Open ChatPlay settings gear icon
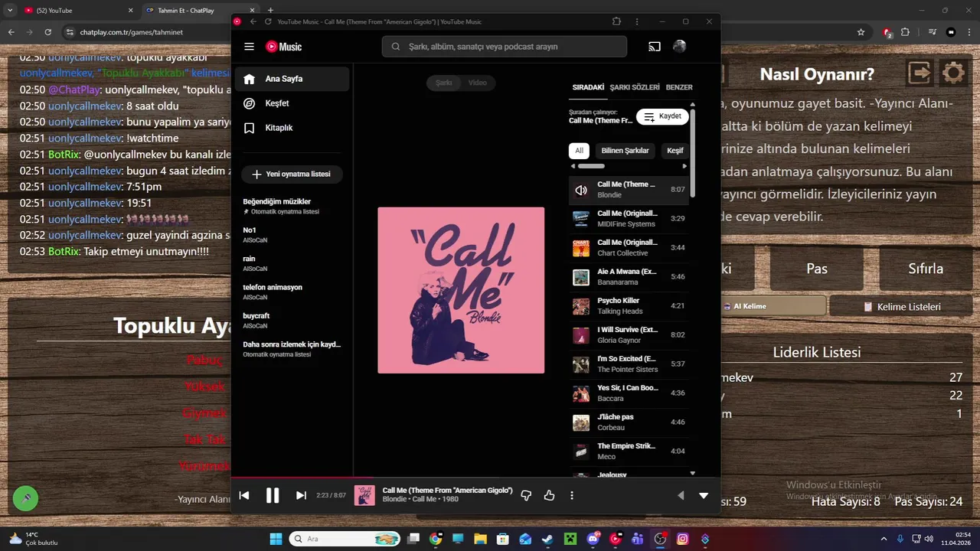This screenshot has height=551, width=980. coord(953,73)
